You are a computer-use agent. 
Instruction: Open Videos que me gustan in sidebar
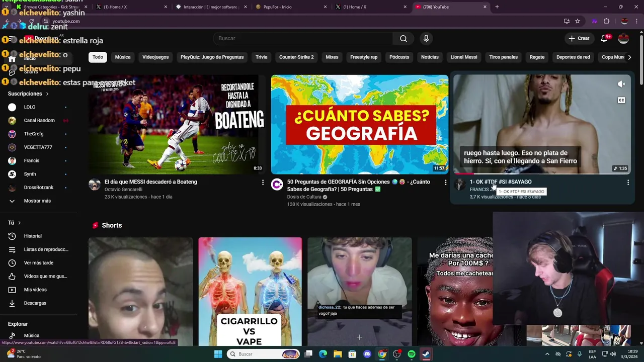[39, 276]
